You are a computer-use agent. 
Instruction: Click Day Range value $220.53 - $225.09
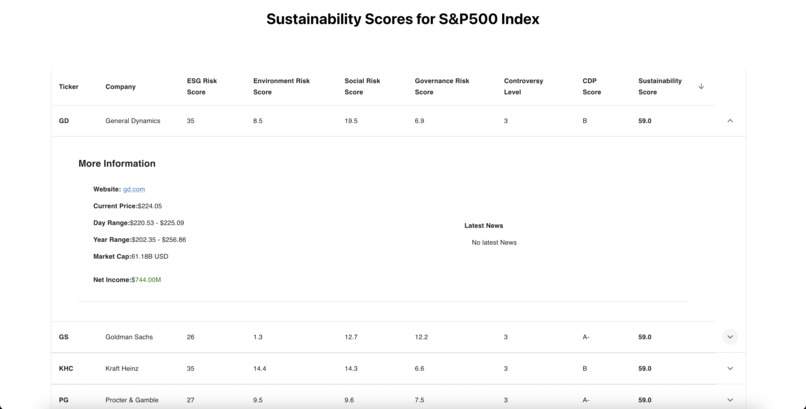pyautogui.click(x=157, y=223)
